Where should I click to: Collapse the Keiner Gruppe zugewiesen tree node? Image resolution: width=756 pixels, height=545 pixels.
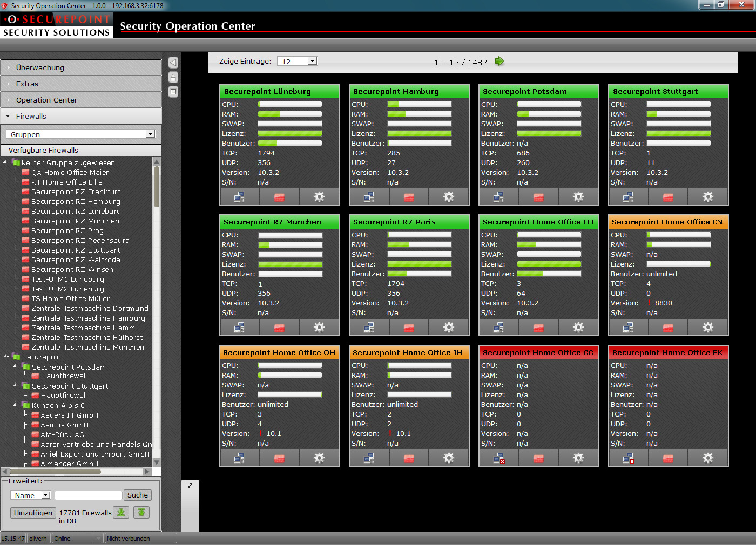coord(5,162)
